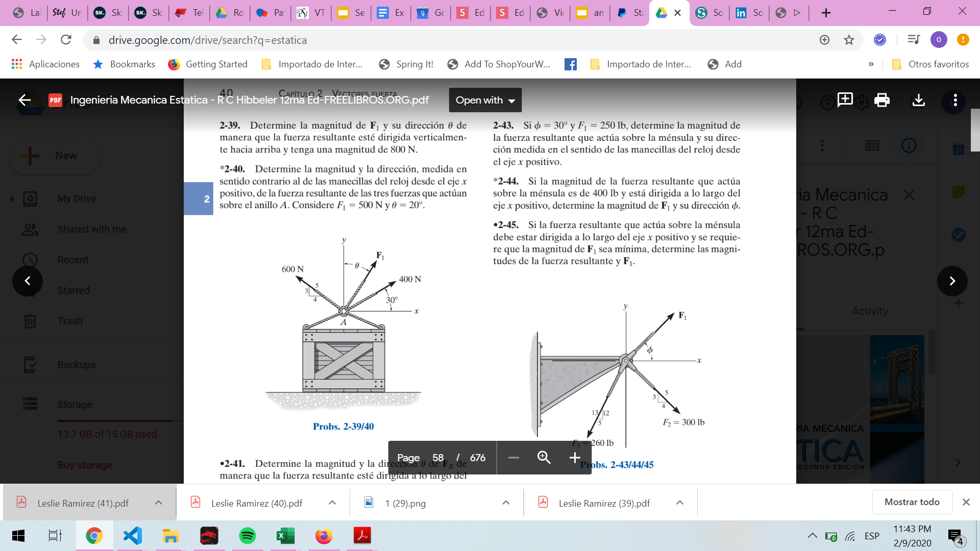
Task: Click the magnifier fit-zoom icon
Action: click(544, 458)
